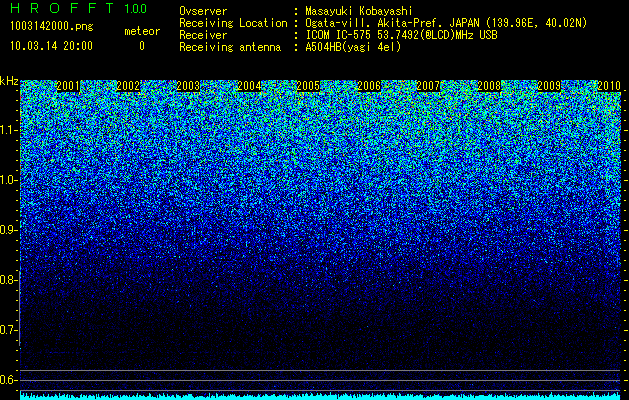Click the Receiving antenna label

coord(230,47)
